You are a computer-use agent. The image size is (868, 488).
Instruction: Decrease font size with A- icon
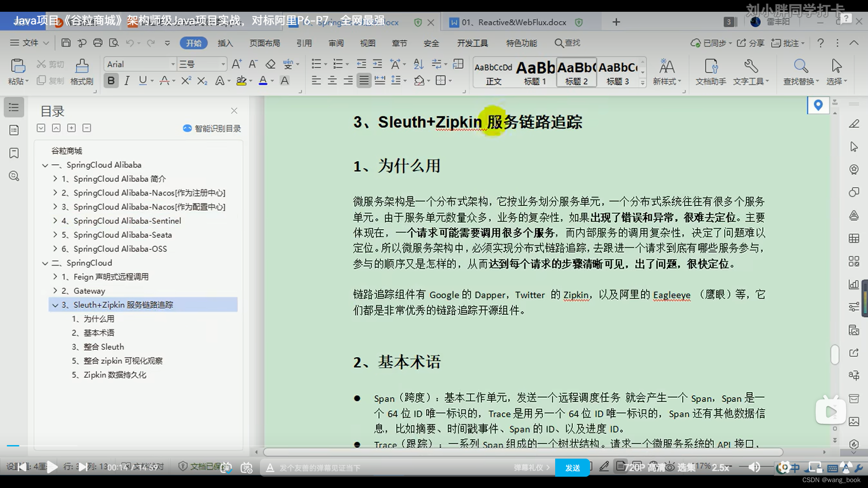click(253, 64)
